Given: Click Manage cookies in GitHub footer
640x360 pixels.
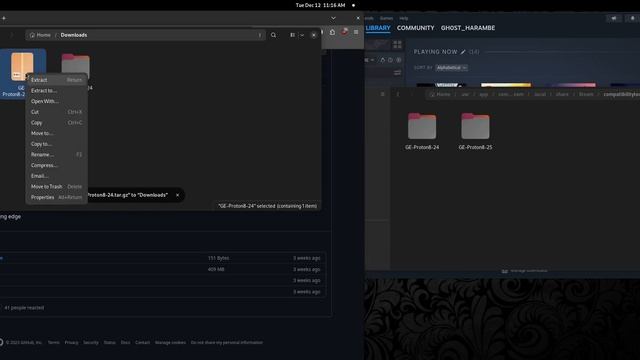Looking at the screenshot, I should click(x=170, y=342).
